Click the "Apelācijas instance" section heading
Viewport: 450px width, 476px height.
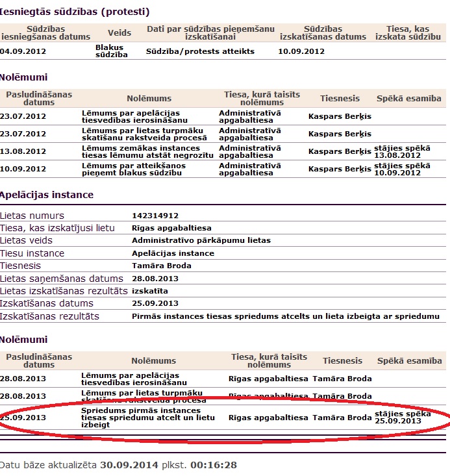coord(47,195)
